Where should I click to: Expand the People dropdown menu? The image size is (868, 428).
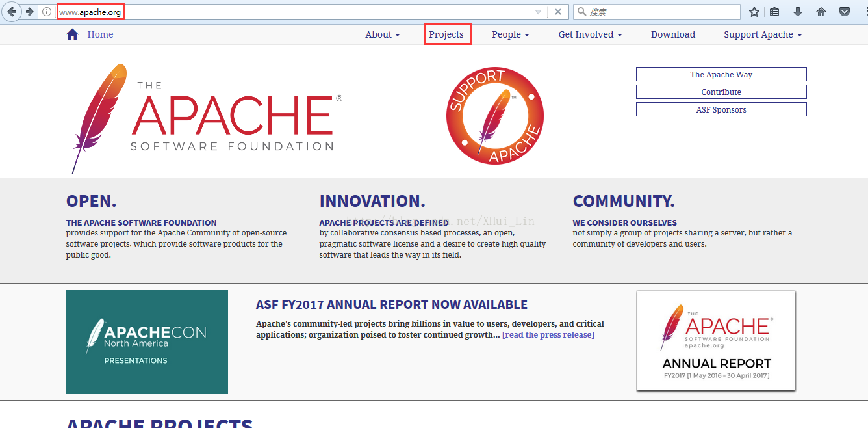click(x=511, y=34)
